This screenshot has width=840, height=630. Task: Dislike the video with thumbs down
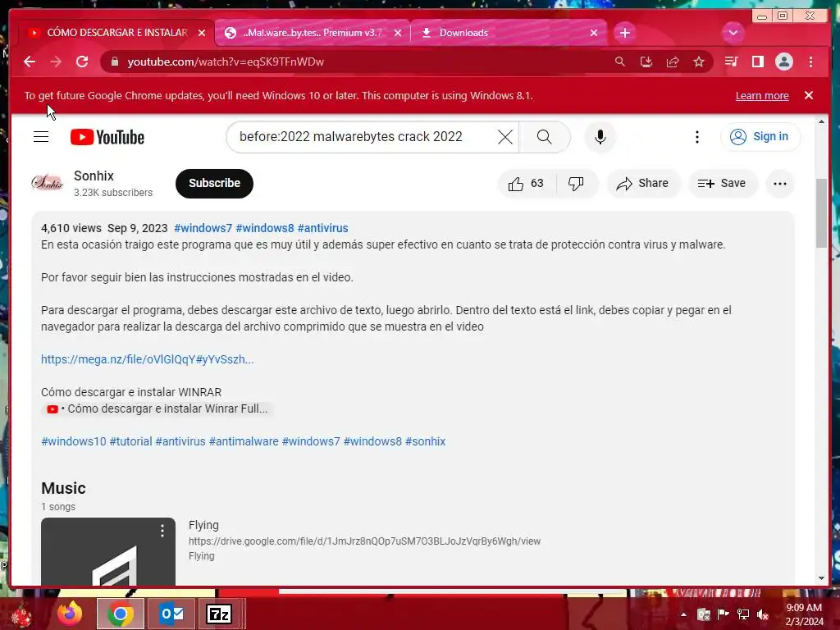tap(577, 184)
